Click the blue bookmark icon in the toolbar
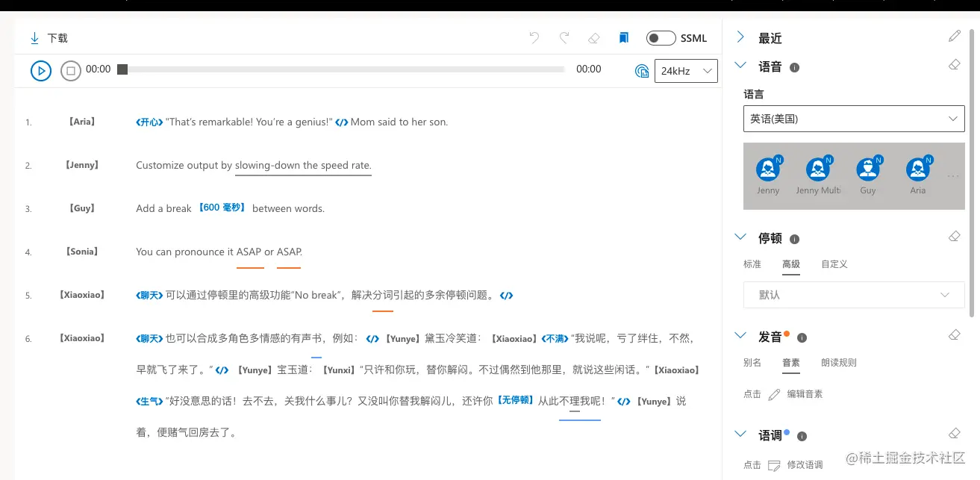Image resolution: width=980 pixels, height=480 pixels. click(624, 38)
